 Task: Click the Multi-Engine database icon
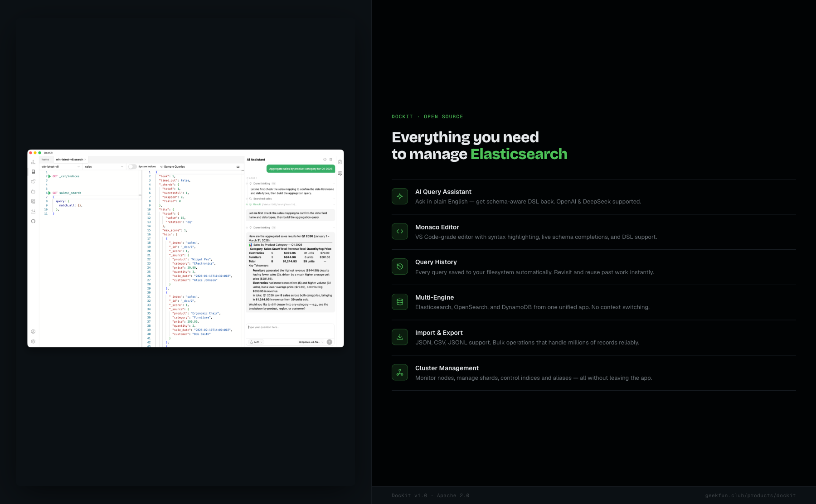tap(400, 302)
